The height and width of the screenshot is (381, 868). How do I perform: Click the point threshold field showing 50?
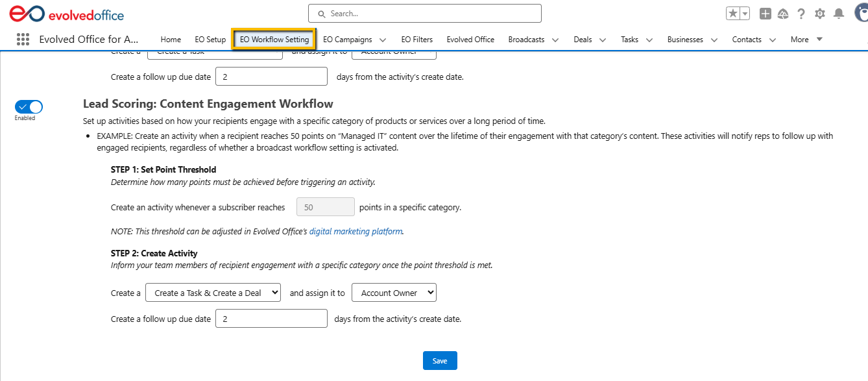pos(326,207)
